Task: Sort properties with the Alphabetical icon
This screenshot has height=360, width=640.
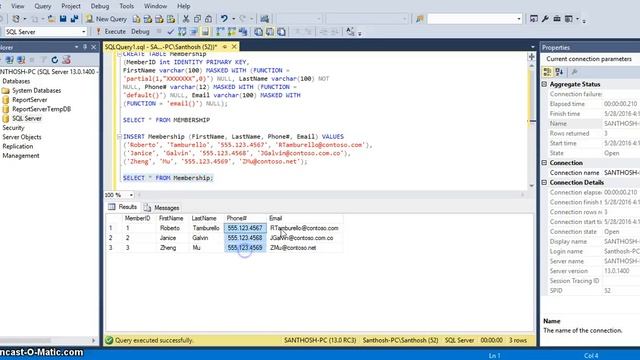Action: click(x=560, y=72)
